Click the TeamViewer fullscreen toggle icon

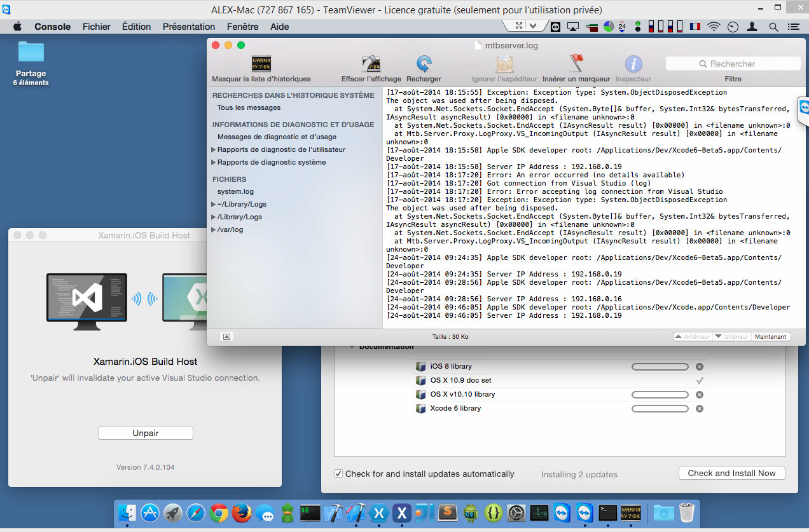tap(520, 25)
